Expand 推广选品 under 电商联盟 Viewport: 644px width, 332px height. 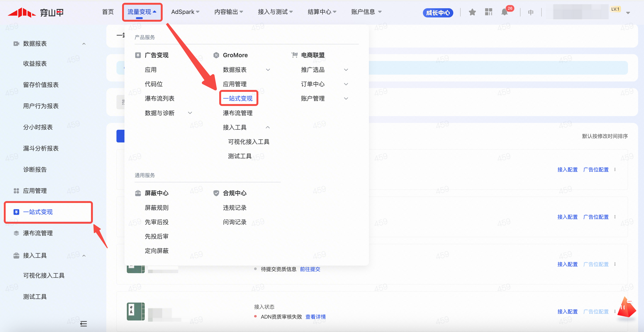(346, 70)
